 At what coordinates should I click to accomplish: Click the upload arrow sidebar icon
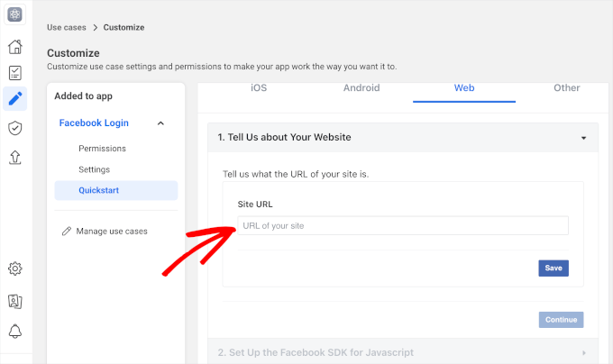[x=14, y=157]
